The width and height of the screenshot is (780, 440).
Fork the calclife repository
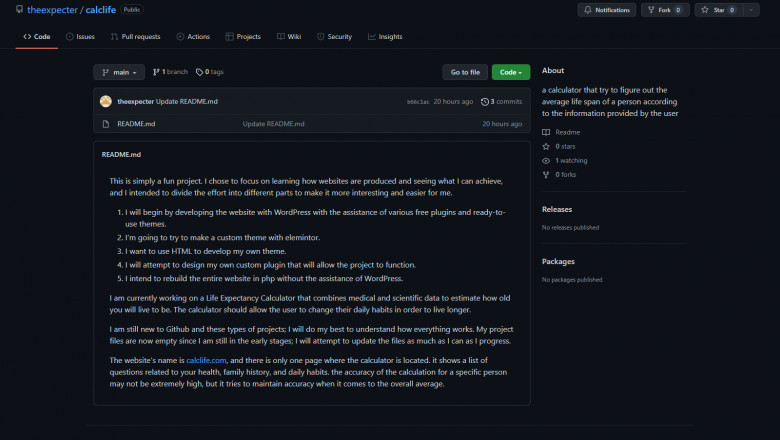coord(660,10)
